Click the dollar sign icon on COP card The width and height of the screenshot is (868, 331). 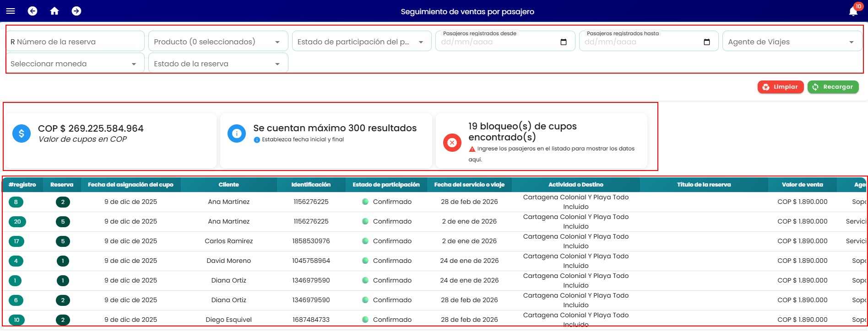(x=22, y=133)
